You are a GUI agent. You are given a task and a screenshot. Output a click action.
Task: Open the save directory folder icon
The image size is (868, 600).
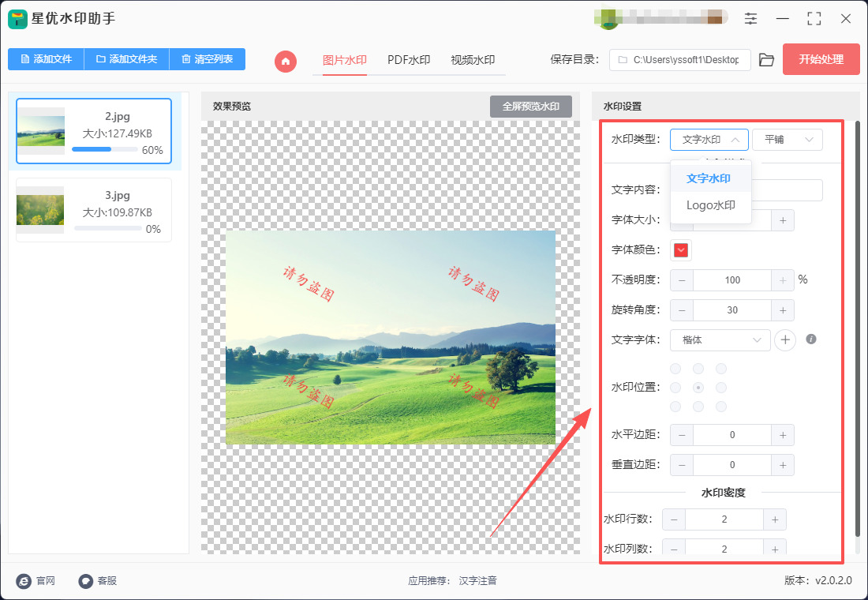click(x=766, y=60)
